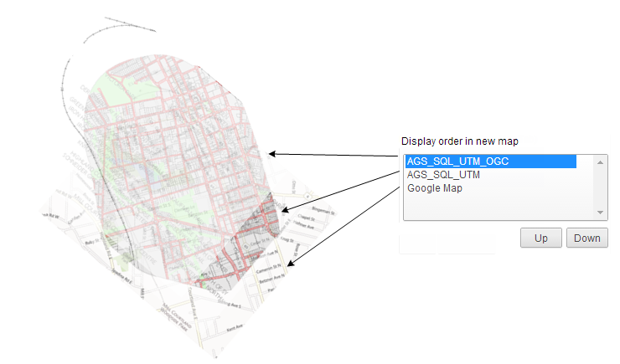Choose Google Map in the layer list
This screenshot has height=364, width=620.
435,188
